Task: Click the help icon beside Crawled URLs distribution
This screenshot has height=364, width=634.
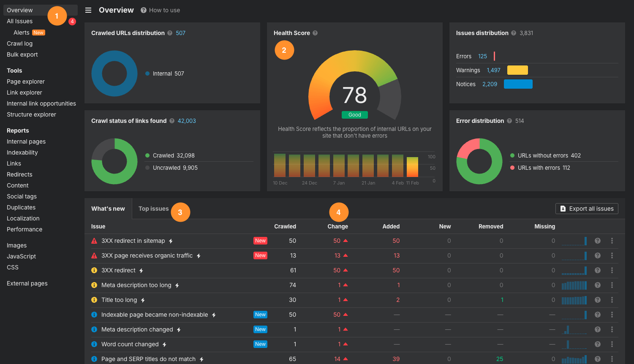Action: tap(171, 33)
